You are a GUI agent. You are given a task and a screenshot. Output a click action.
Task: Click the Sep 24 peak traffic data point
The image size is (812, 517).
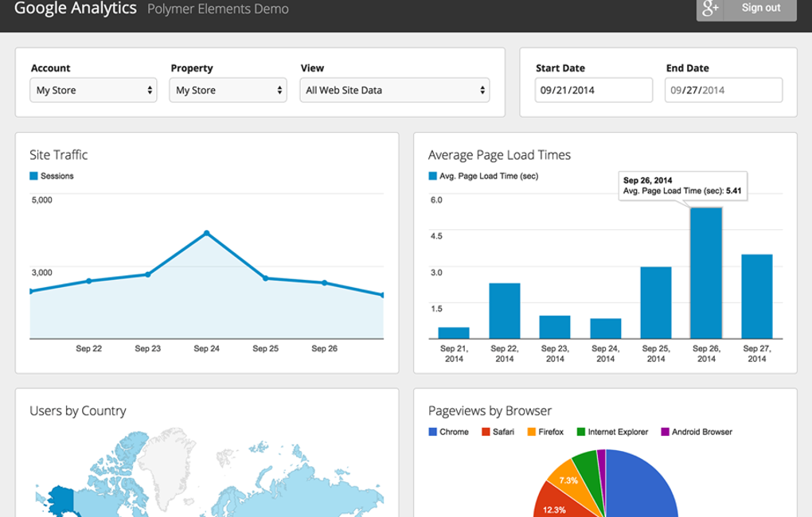pyautogui.click(x=206, y=233)
